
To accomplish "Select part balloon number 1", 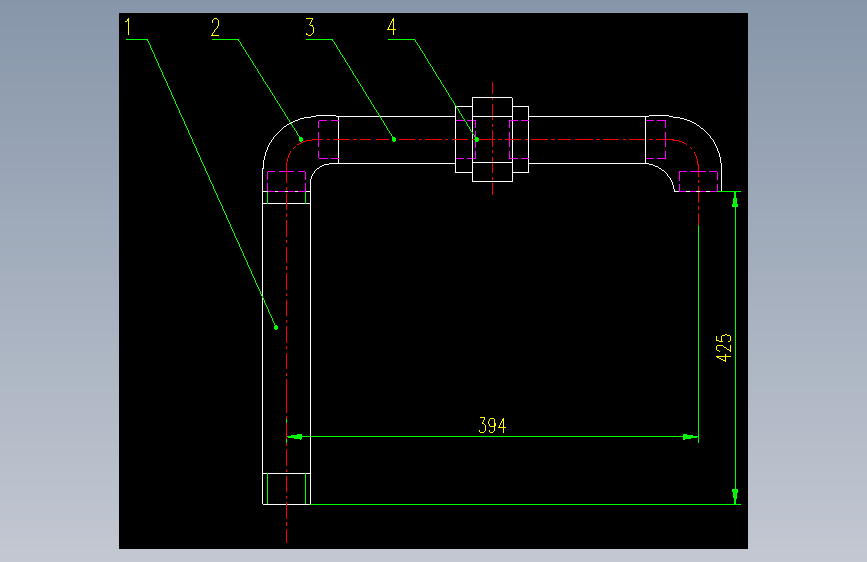I will click(128, 27).
